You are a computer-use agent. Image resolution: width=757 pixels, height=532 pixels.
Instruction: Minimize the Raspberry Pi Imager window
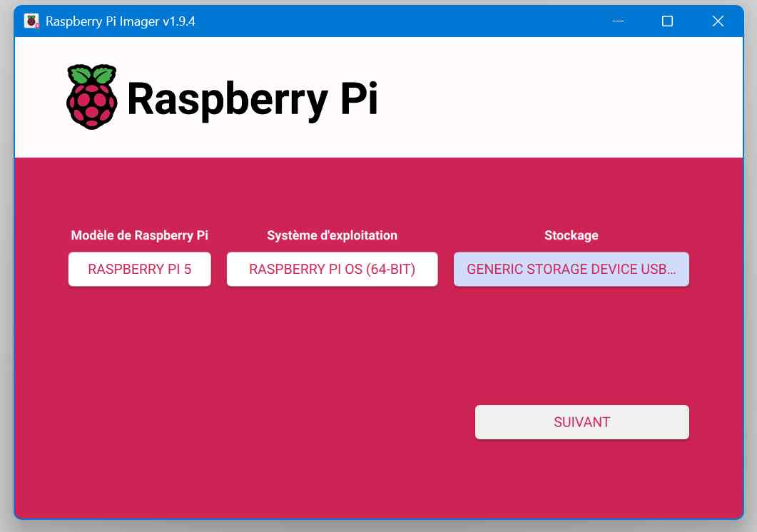(618, 21)
